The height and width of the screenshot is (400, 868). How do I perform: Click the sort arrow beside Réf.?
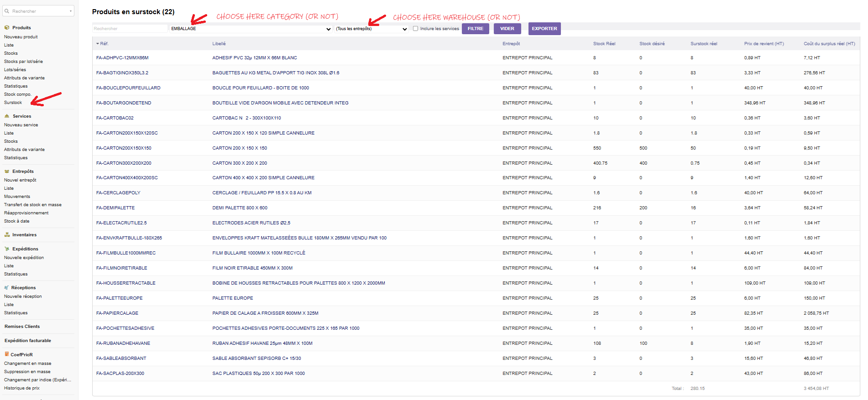point(98,44)
